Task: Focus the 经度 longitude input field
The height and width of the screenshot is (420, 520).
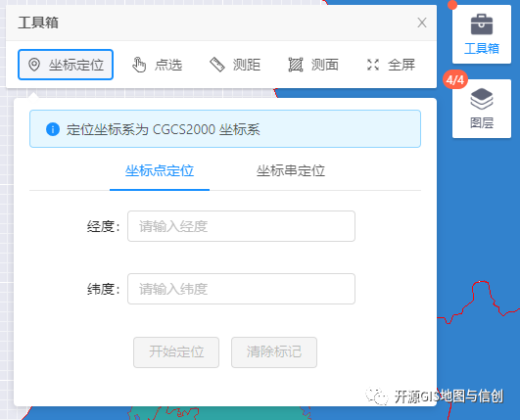Action: coord(242,226)
